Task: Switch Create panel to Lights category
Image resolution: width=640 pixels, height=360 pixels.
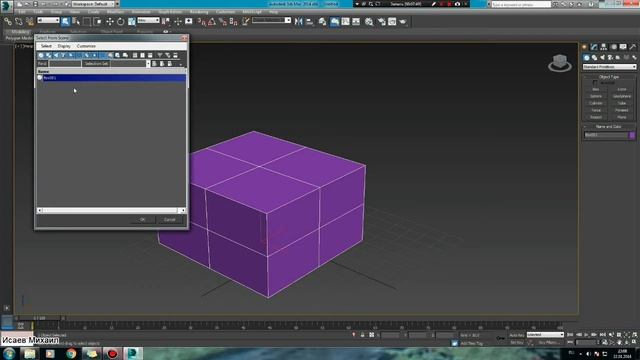Action: coord(602,58)
